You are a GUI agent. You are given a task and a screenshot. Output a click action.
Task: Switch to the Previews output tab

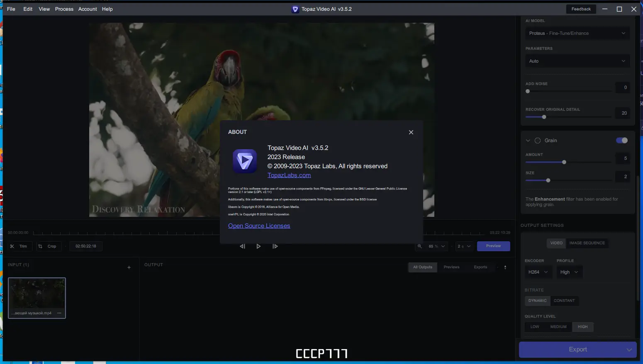[451, 267]
